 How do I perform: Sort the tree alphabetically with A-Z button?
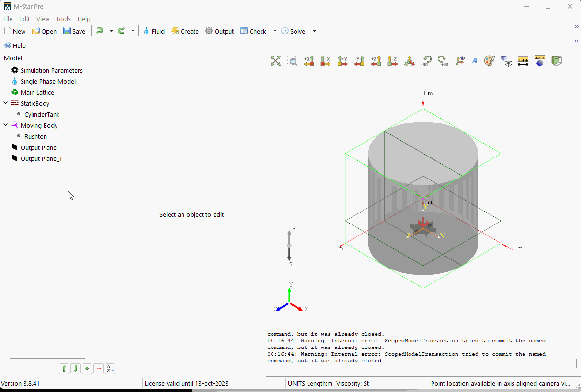pos(110,369)
